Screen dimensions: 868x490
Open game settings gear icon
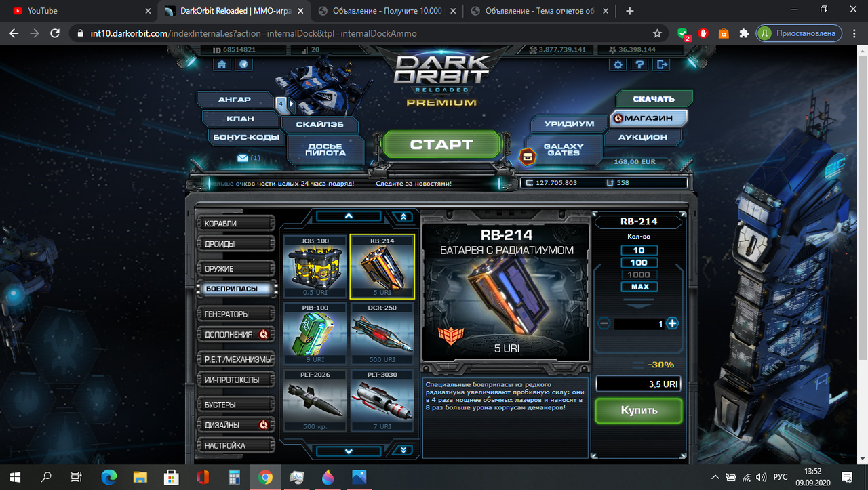[617, 64]
